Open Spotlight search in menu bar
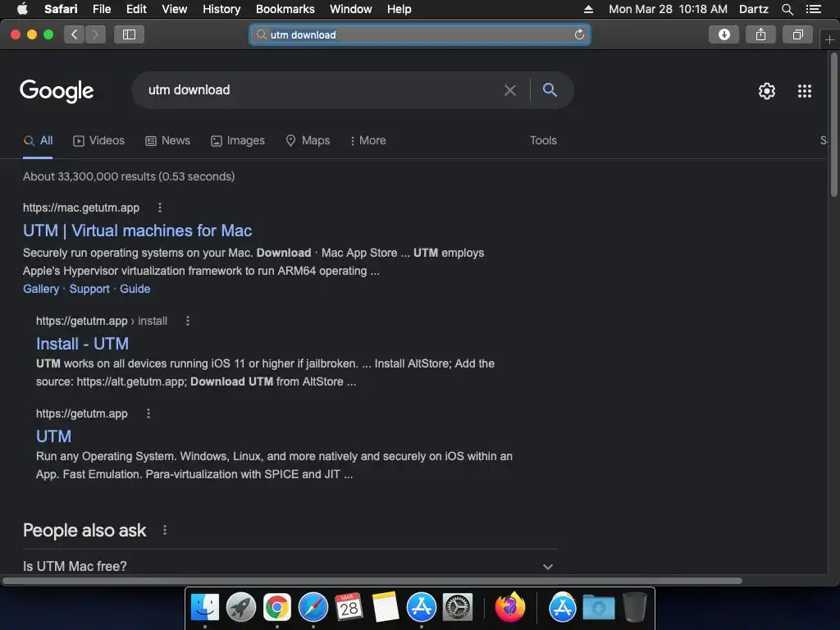 click(x=787, y=9)
